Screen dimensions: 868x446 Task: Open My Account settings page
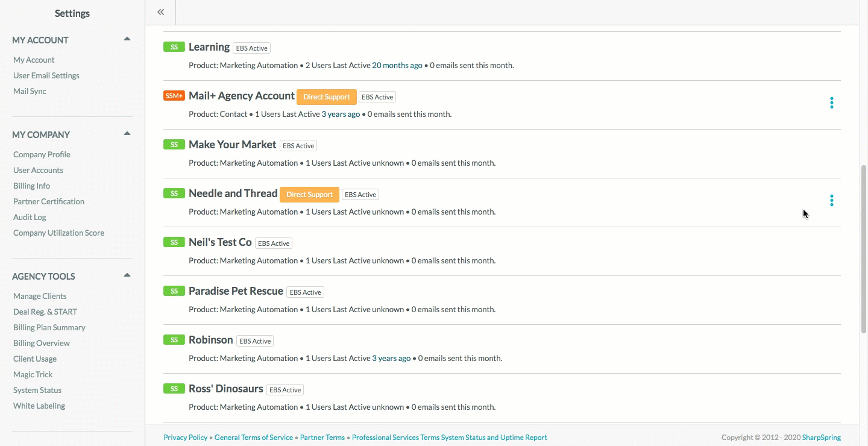coord(34,60)
